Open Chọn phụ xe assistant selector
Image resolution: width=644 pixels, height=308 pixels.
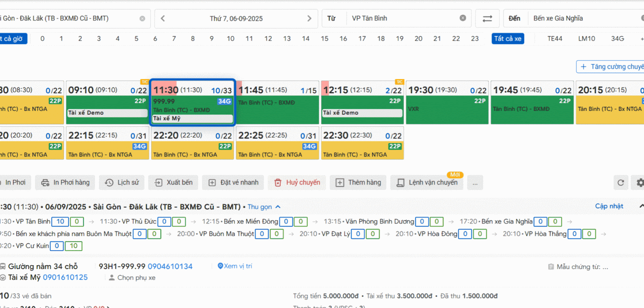click(x=132, y=278)
